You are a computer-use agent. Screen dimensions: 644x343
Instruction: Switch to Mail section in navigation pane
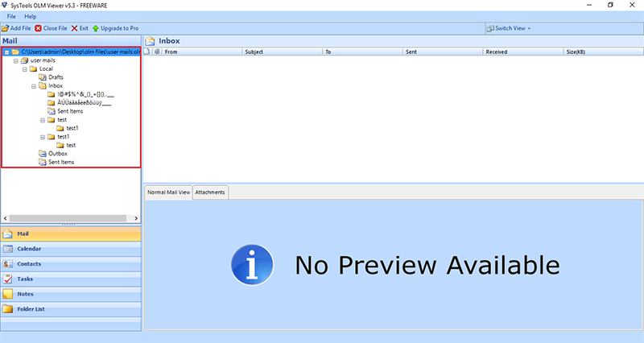pyautogui.click(x=71, y=233)
